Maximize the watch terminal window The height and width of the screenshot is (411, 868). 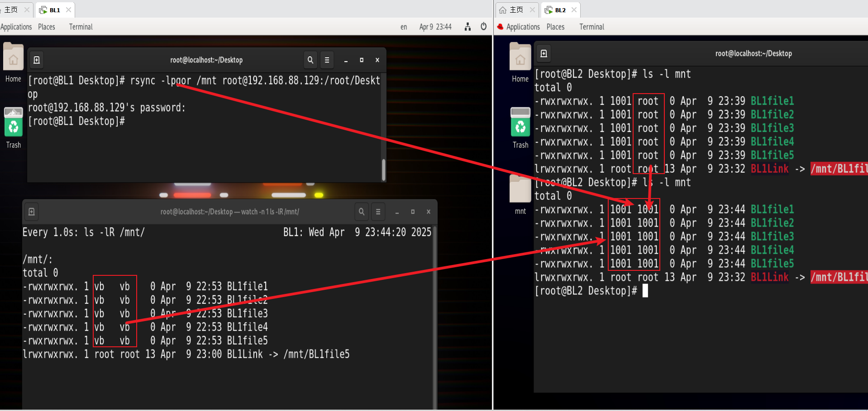[413, 212]
